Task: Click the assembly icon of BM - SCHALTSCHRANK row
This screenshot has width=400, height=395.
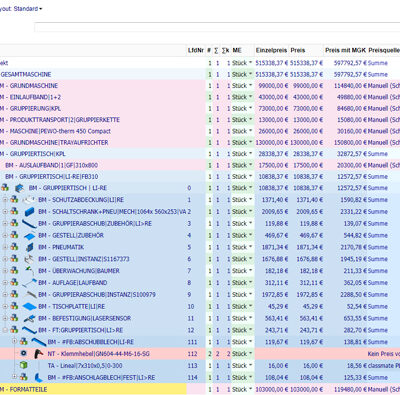Action: tap(14, 211)
